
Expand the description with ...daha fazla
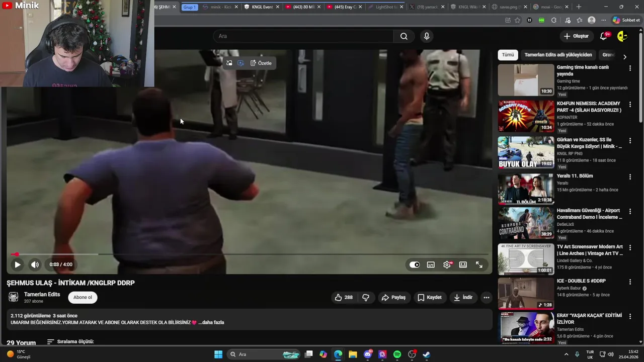click(211, 322)
